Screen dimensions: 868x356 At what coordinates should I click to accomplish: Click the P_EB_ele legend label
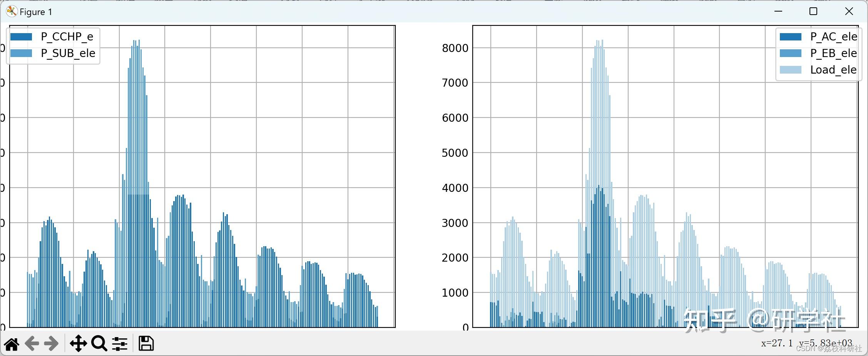(x=834, y=54)
